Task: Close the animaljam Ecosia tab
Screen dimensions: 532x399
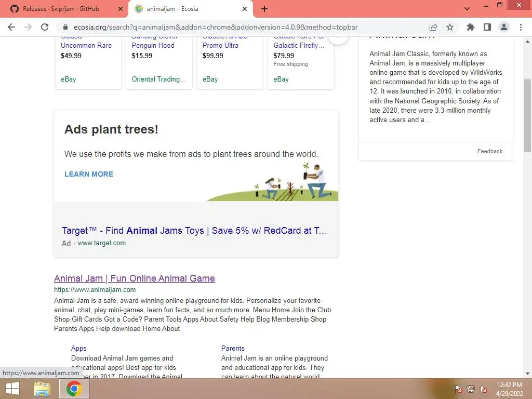Action: (245, 9)
